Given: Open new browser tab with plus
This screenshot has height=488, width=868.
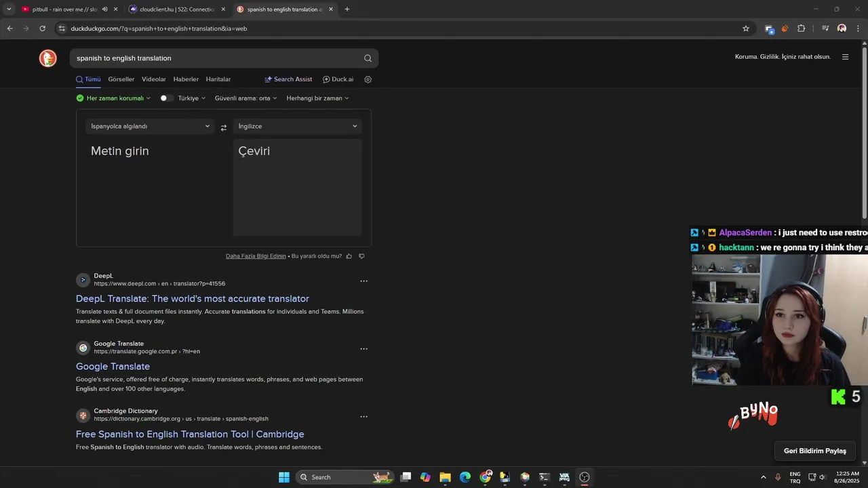Looking at the screenshot, I should 347,9.
